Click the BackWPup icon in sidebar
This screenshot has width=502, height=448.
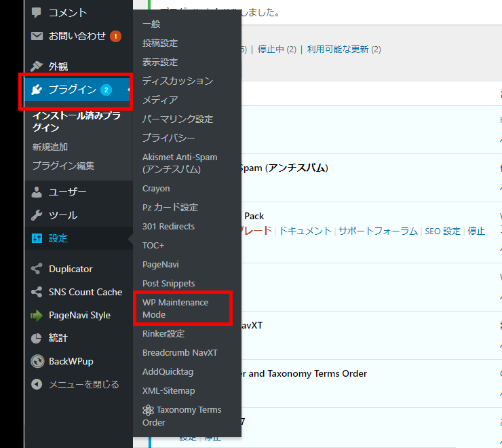click(x=37, y=361)
